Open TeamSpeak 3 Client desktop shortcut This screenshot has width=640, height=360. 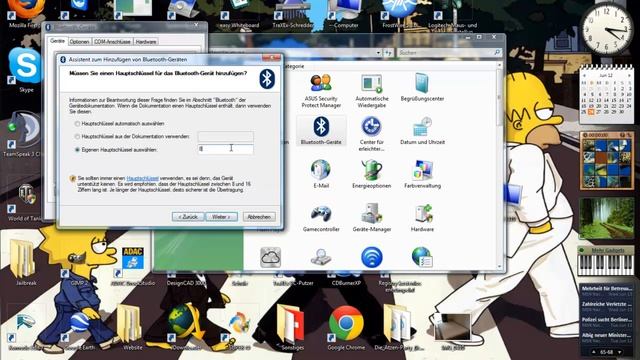click(x=24, y=135)
